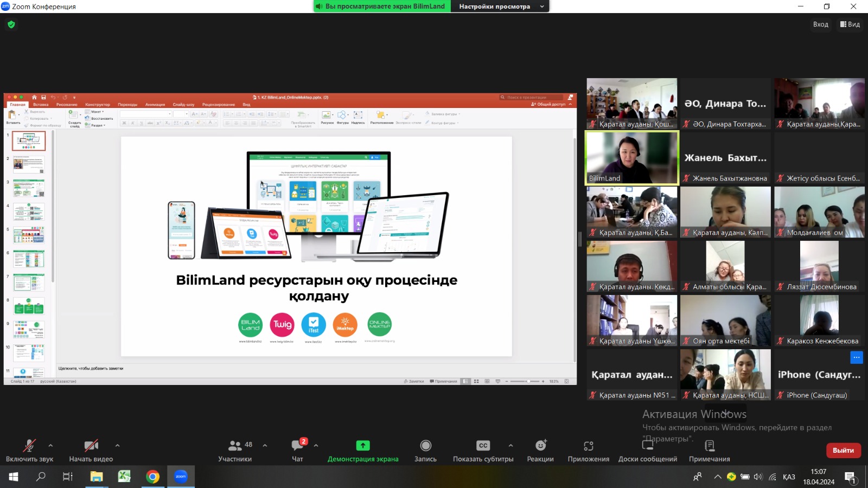Toggle Показать субтитры captions
The height and width of the screenshot is (488, 868).
[483, 451]
